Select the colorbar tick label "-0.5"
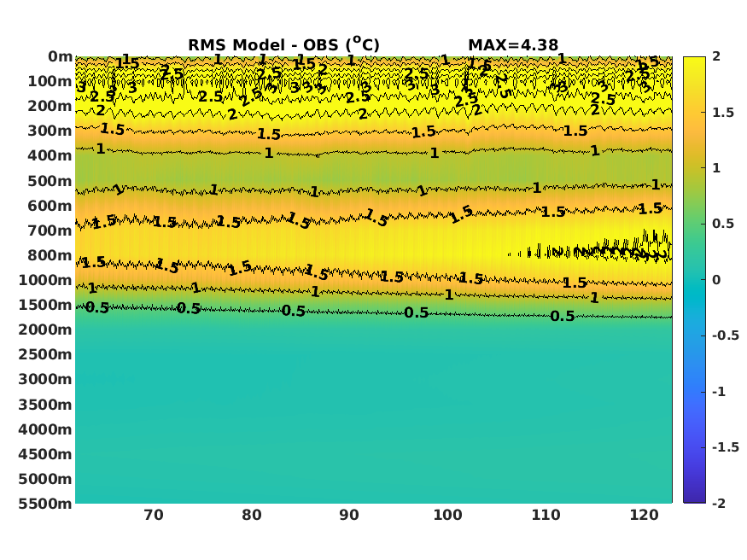 [x=726, y=335]
